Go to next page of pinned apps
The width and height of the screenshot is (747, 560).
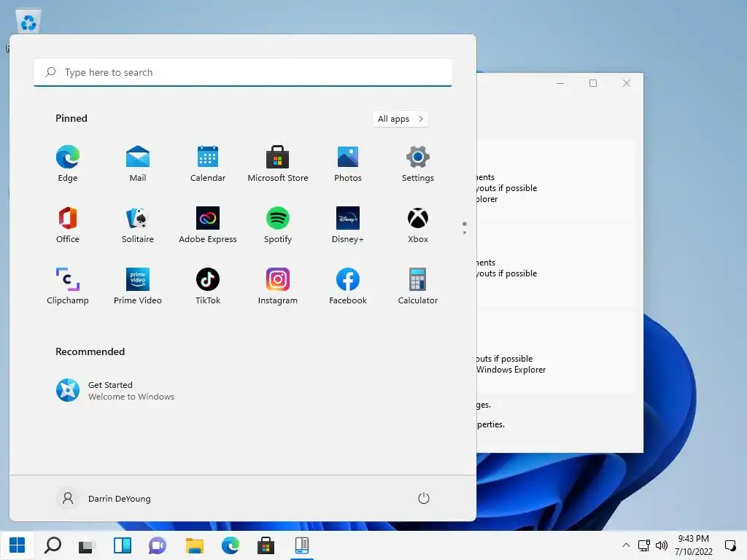tap(465, 233)
